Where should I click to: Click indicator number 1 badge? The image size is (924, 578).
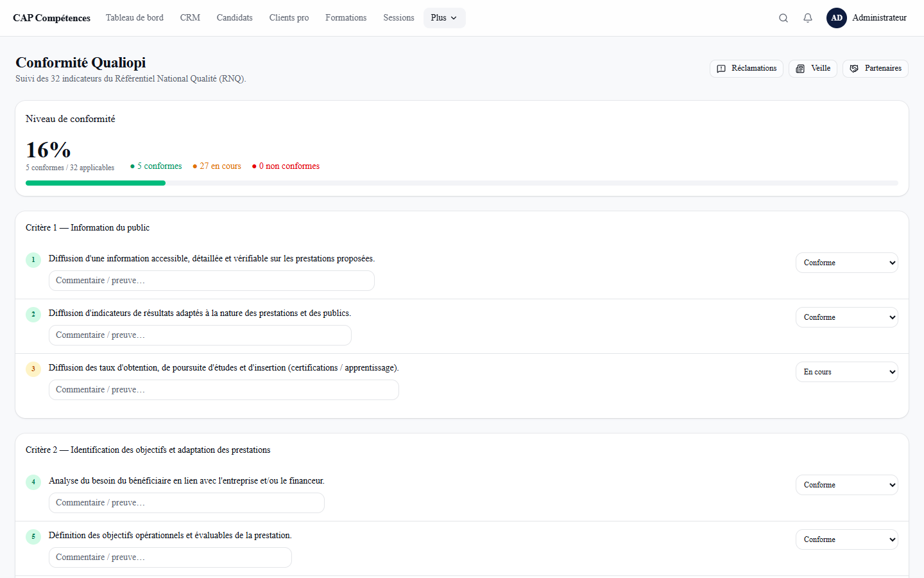[33, 259]
